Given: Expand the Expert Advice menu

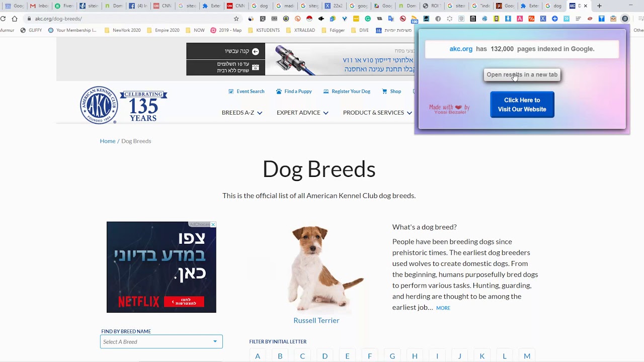Looking at the screenshot, I should point(302,113).
